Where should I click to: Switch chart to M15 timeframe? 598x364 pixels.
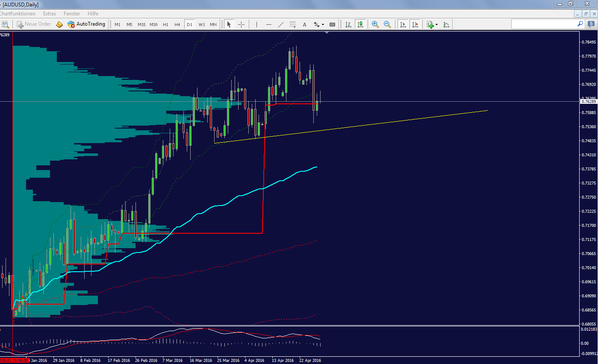click(141, 25)
